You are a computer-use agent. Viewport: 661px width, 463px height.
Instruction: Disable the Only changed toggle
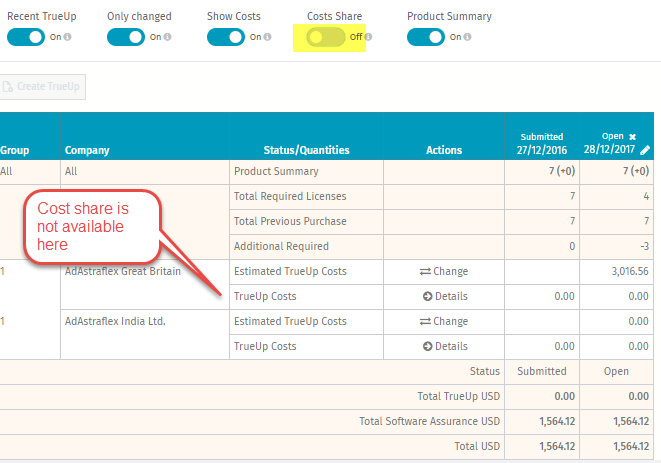pos(126,37)
